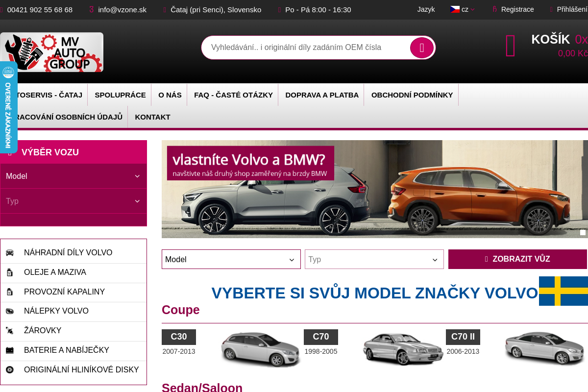Click the car icon beside Náhradní díly Volvo

tap(10, 253)
